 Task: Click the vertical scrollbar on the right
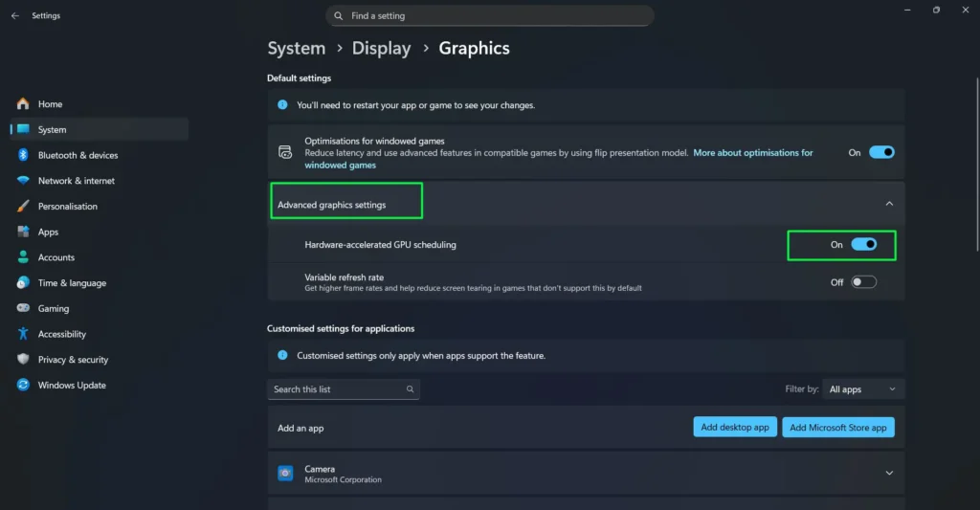(x=977, y=165)
